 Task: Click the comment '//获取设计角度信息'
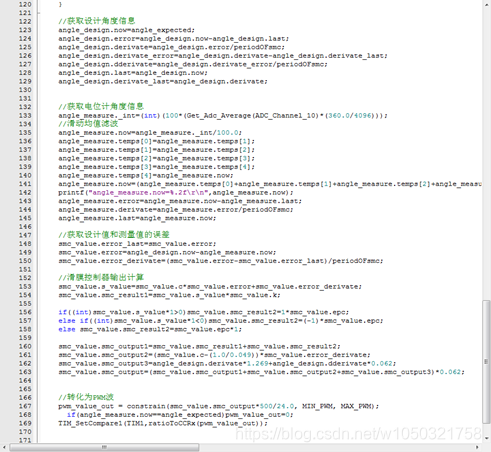97,21
